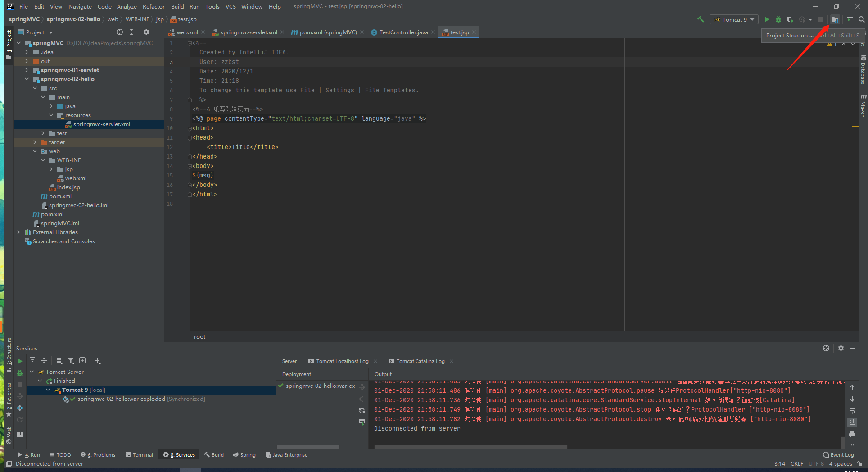Expand the java folder under main
Screen dimensions: 868x472
point(51,106)
